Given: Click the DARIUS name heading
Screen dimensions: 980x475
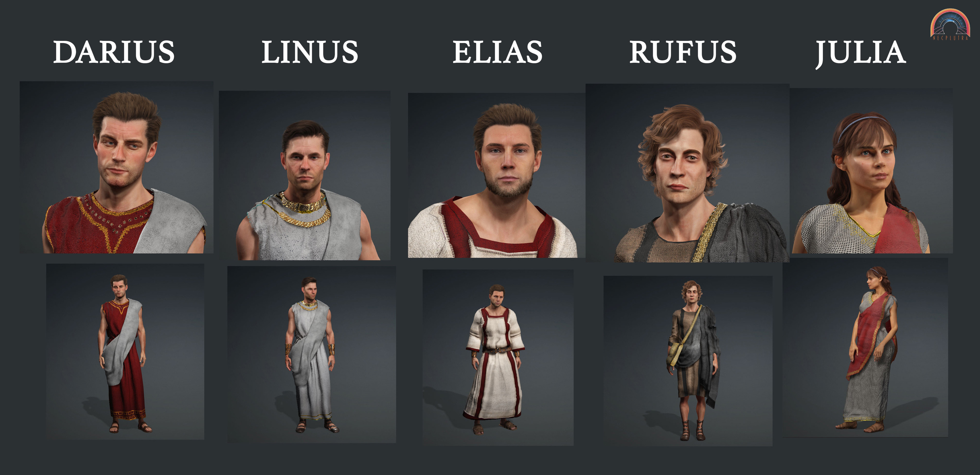Looking at the screenshot, I should click(x=114, y=52).
